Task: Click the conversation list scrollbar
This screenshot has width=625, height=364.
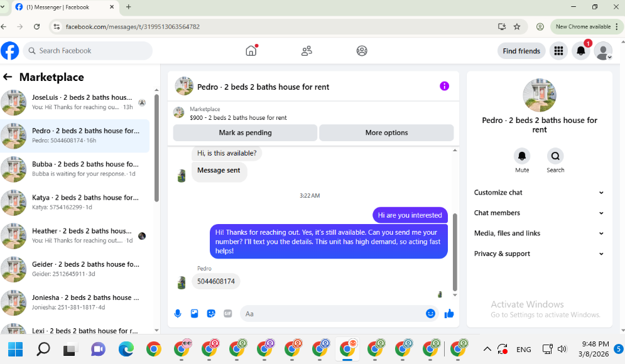Action: pyautogui.click(x=156, y=148)
